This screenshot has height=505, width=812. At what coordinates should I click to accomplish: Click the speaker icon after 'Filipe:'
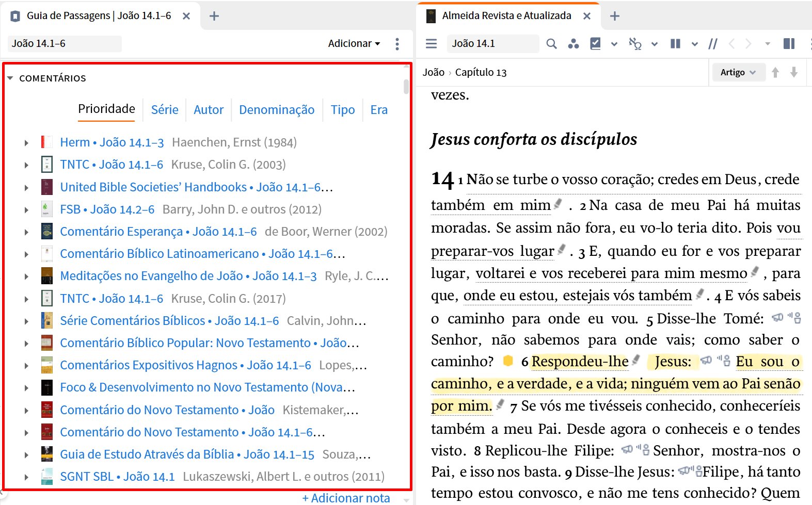(x=627, y=450)
